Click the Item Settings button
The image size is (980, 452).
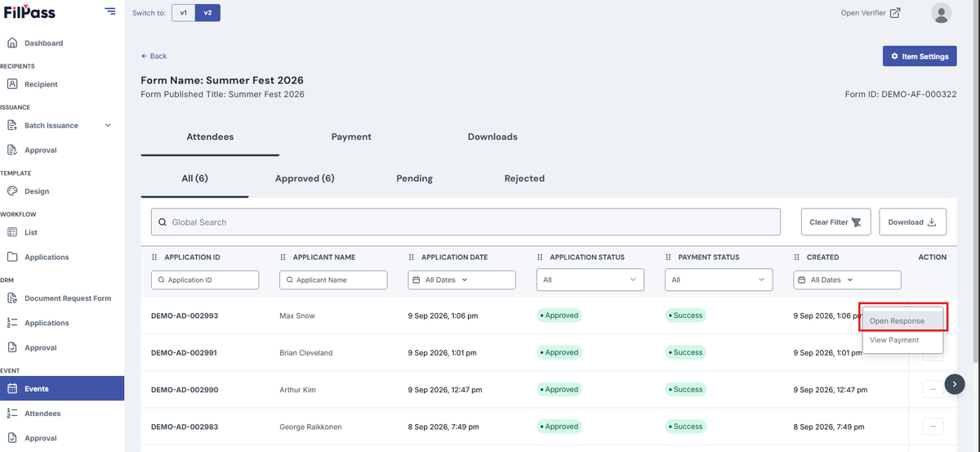click(x=920, y=56)
